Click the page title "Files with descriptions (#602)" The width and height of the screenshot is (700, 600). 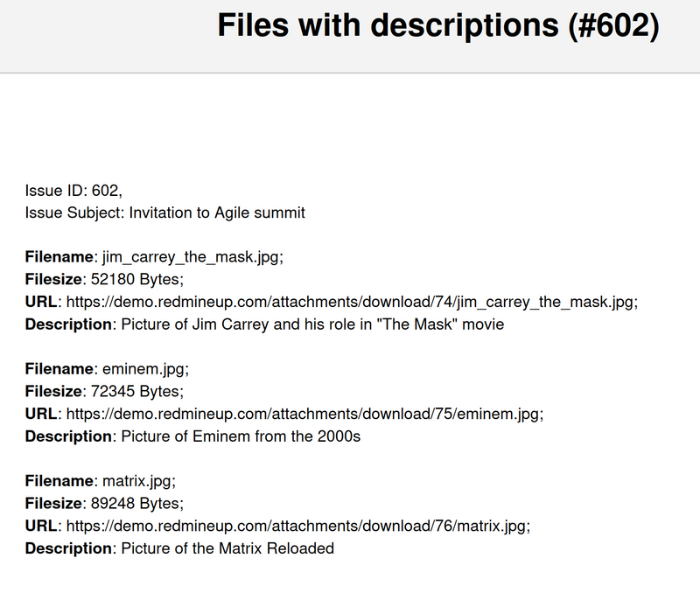437,27
